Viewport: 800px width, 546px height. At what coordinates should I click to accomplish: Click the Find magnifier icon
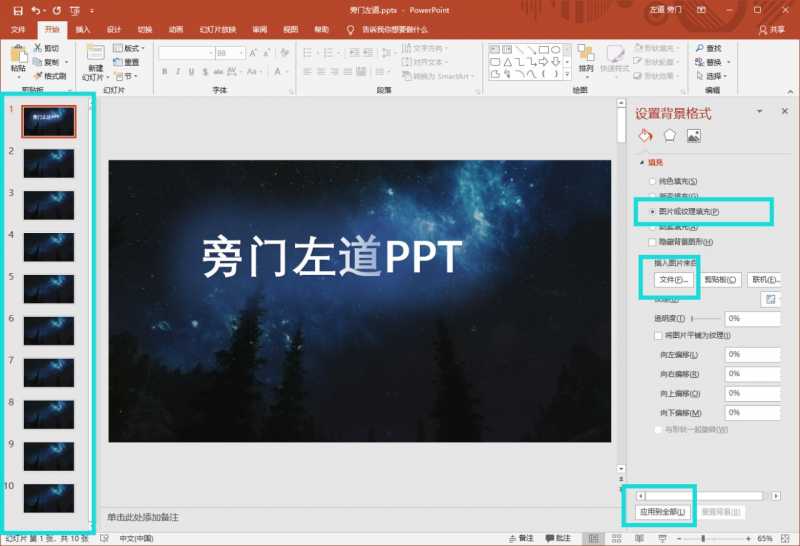coord(699,48)
